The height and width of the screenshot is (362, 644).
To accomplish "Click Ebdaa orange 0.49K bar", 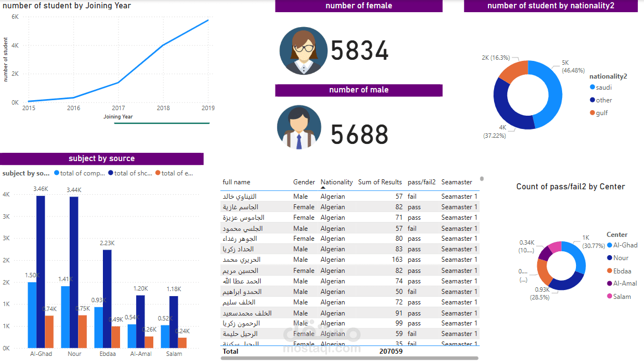I will (x=116, y=337).
